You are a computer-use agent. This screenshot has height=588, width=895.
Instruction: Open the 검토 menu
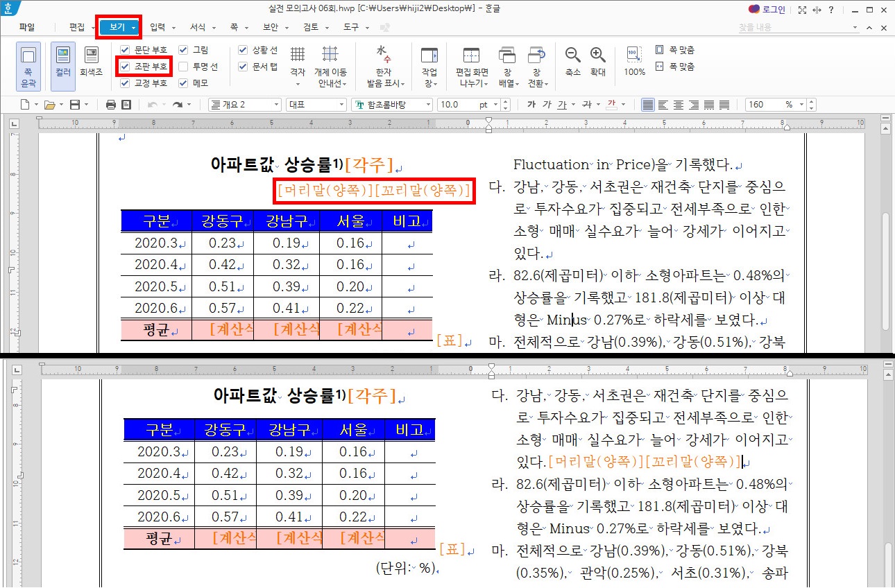[x=311, y=27]
